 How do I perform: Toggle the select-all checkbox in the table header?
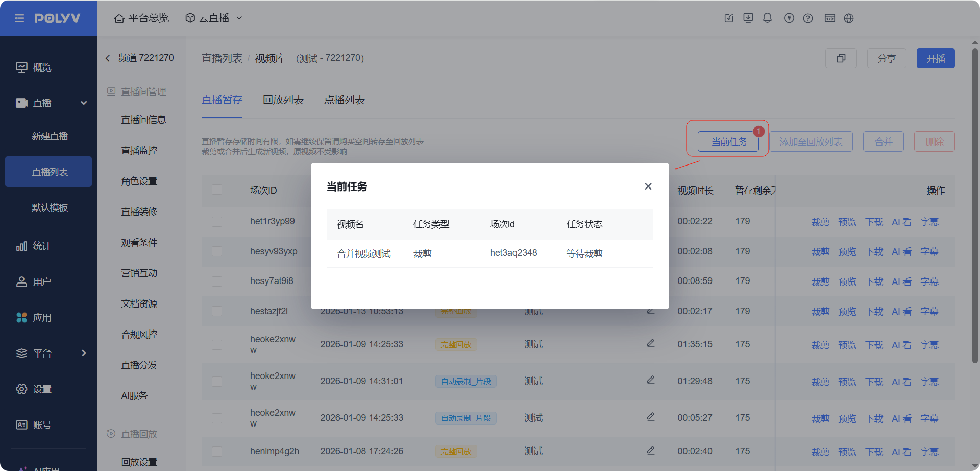click(x=217, y=190)
